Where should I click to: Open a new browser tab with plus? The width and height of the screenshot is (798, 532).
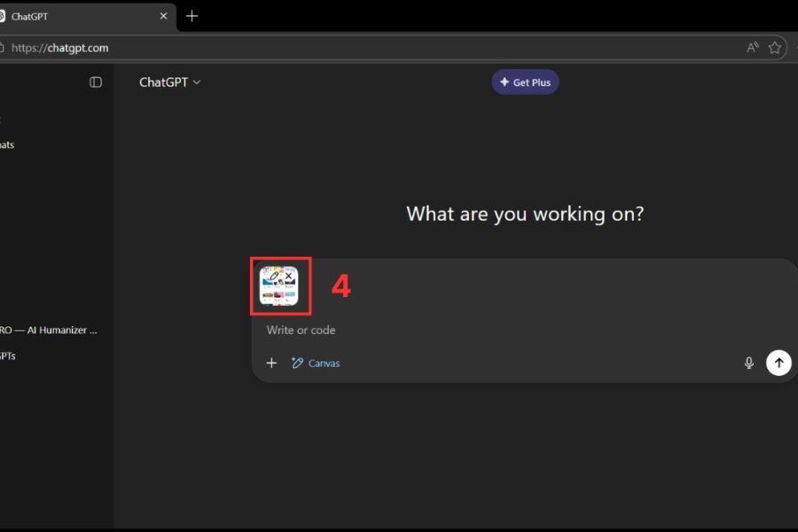tap(192, 16)
